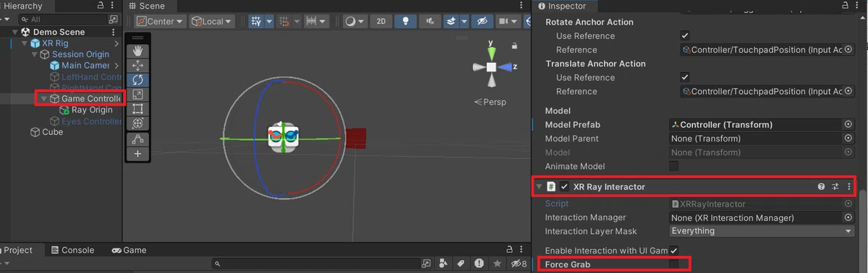This screenshot has width=868, height=273.
Task: Open Interaction Layer Mask dropdown
Action: coord(762,231)
